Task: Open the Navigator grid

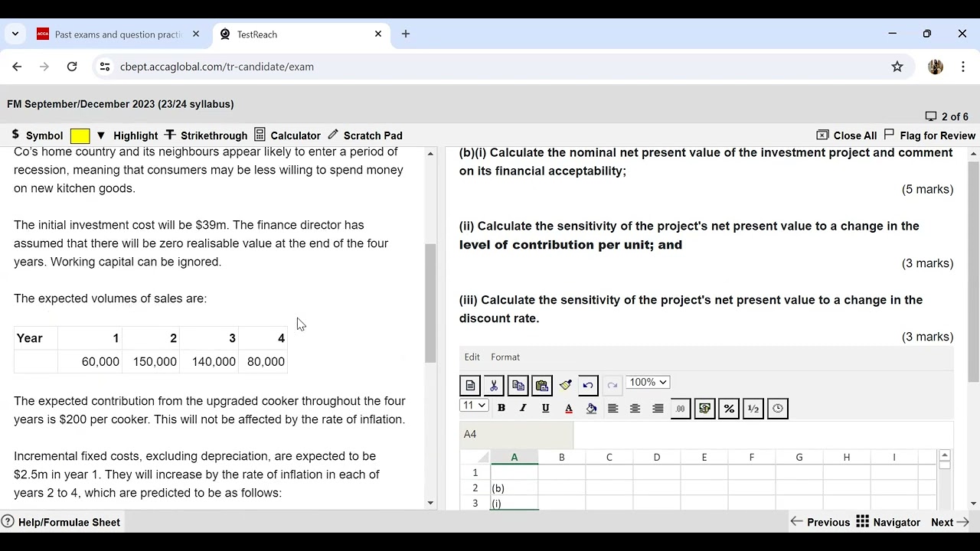Action: [888, 523]
